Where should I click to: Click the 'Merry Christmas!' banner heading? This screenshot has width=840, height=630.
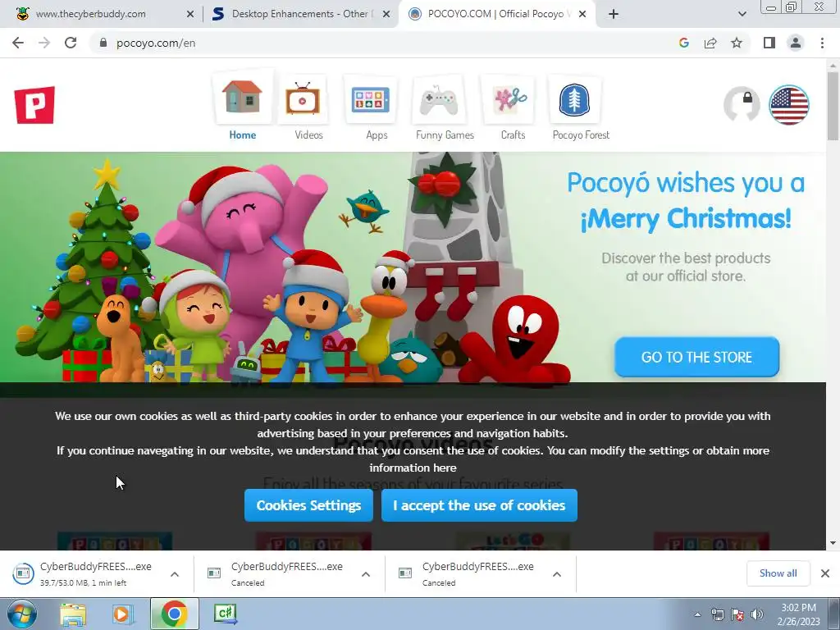(x=686, y=218)
